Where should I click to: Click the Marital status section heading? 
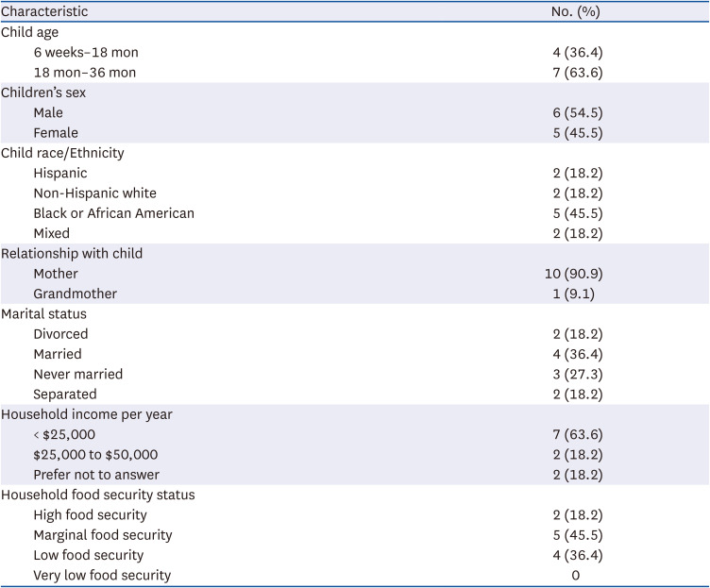tap(42, 314)
